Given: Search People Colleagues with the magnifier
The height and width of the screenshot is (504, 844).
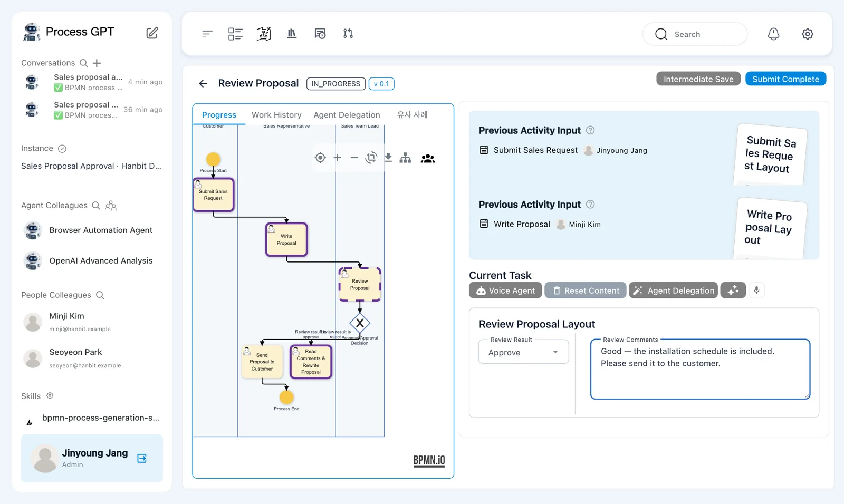Looking at the screenshot, I should [x=100, y=295].
